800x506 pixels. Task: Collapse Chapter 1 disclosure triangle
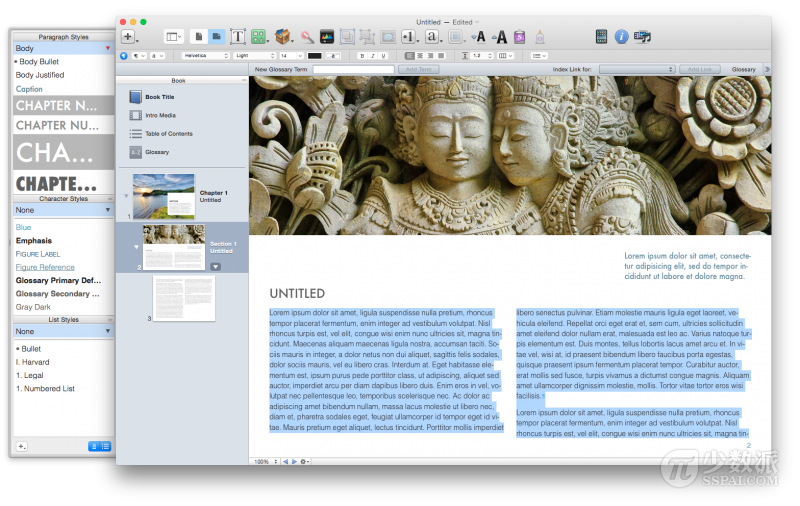click(126, 196)
